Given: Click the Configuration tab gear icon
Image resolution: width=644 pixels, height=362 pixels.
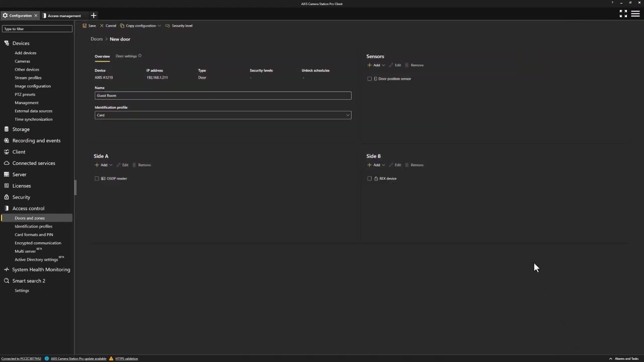Looking at the screenshot, I should (x=5, y=16).
